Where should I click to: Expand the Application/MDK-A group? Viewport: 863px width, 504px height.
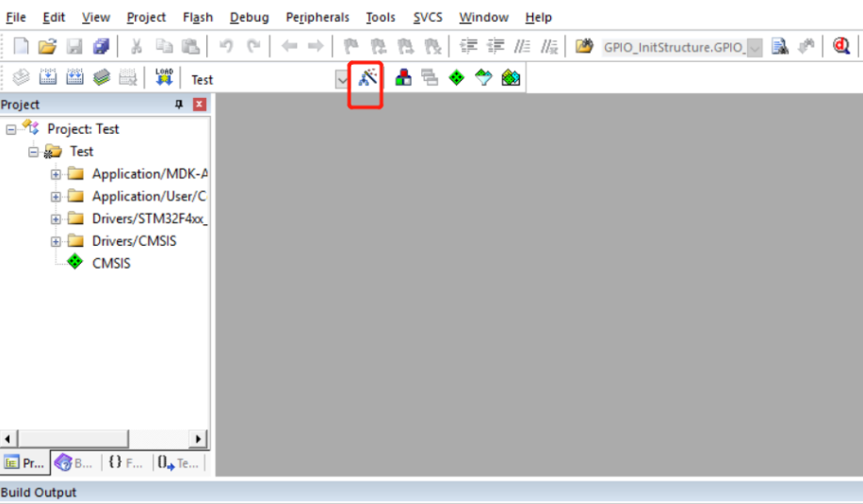(56, 174)
